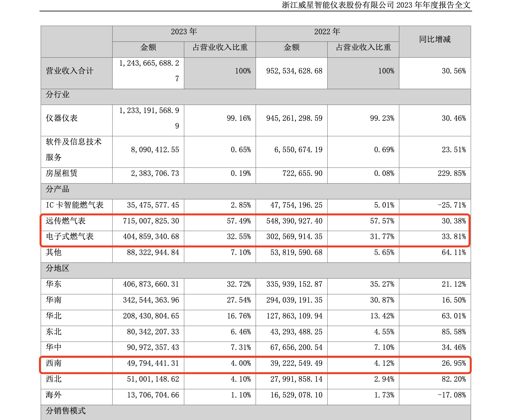508x420 pixels.
Task: Select the value 2,383,706.73
Action: tap(155, 173)
